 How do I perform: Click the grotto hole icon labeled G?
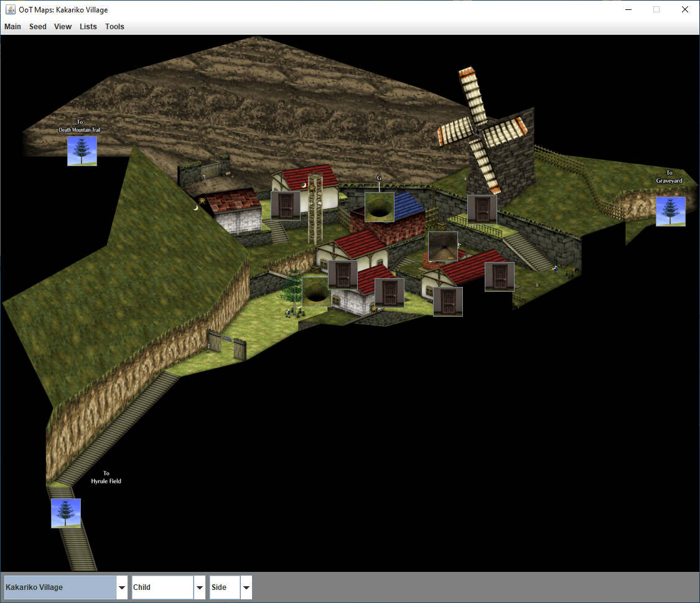click(x=380, y=207)
